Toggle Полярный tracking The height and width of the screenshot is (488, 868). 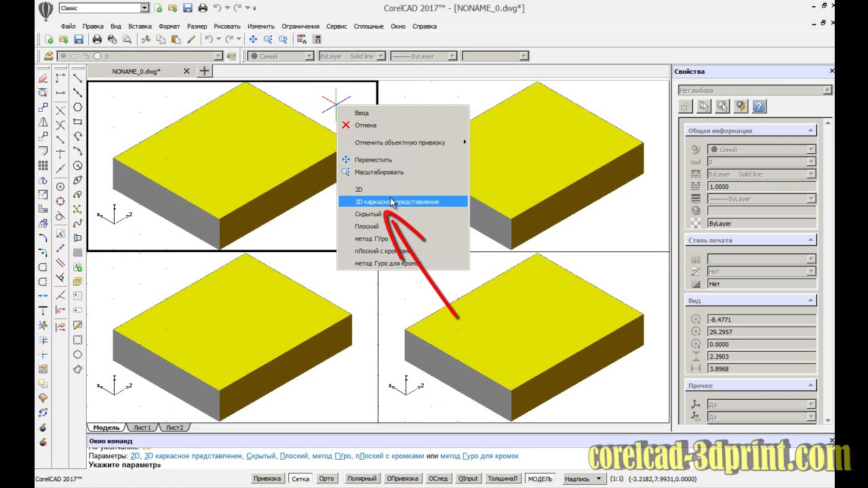click(361, 479)
